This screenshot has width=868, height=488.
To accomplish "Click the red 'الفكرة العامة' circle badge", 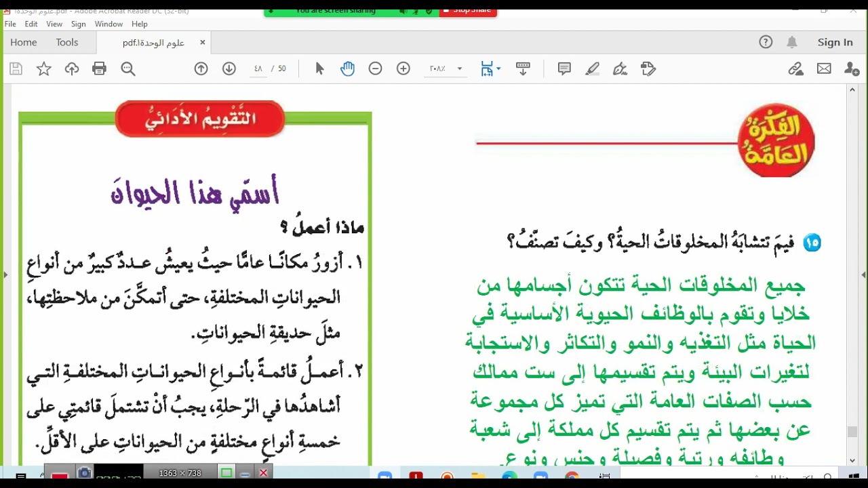I will tap(776, 141).
